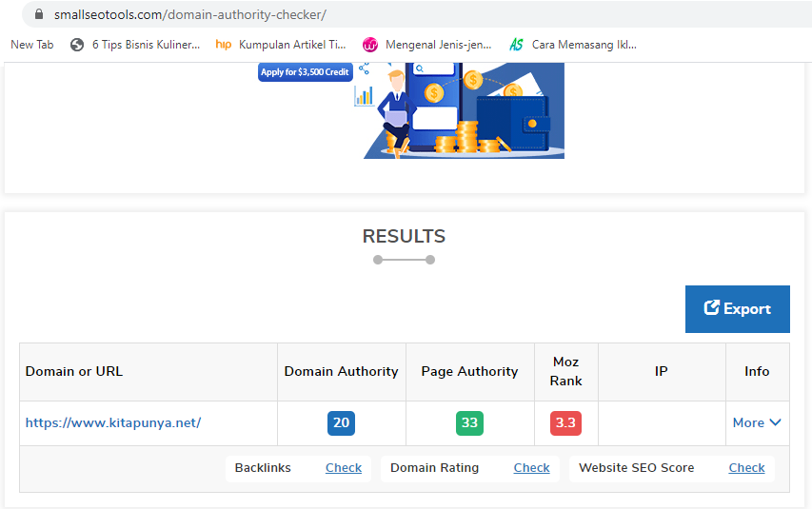
Task: Open the https://www.kitapunya.net/ link
Action: click(x=113, y=422)
